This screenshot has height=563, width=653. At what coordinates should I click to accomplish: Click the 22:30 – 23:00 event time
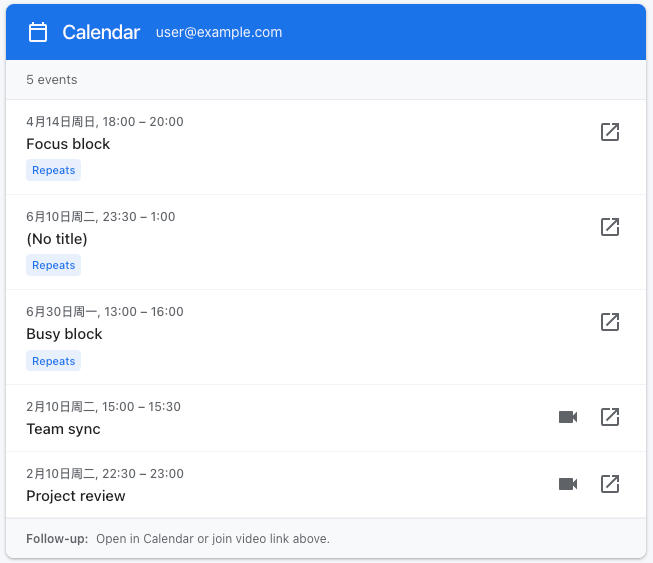point(143,473)
